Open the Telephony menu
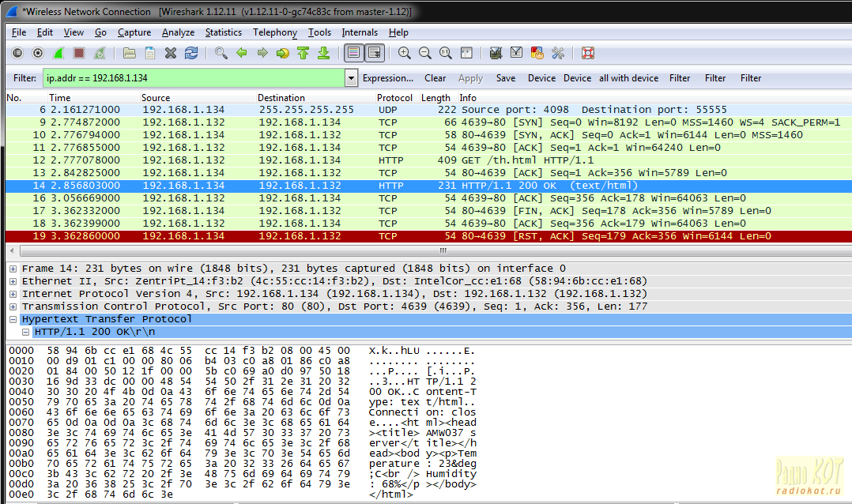Viewport: 852px width, 504px height. [274, 32]
